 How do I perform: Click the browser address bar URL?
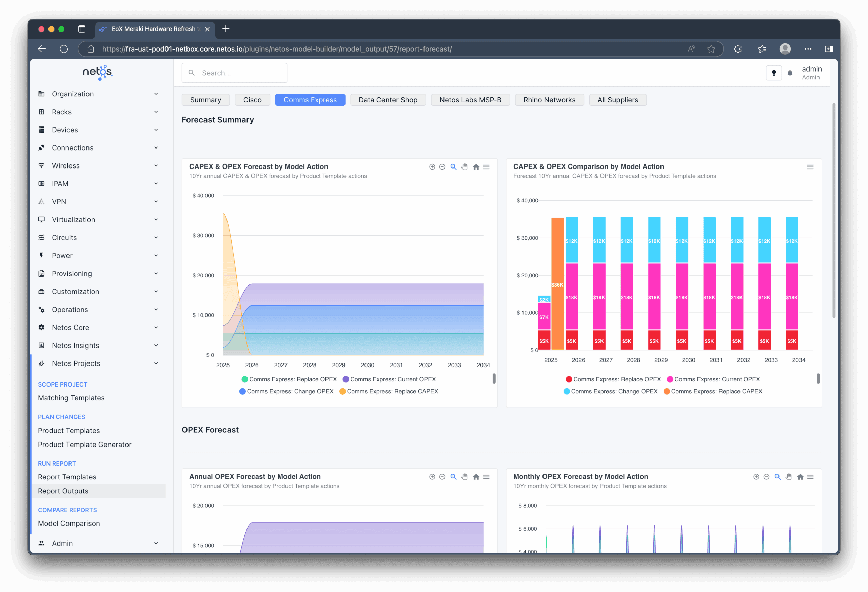[x=277, y=49]
